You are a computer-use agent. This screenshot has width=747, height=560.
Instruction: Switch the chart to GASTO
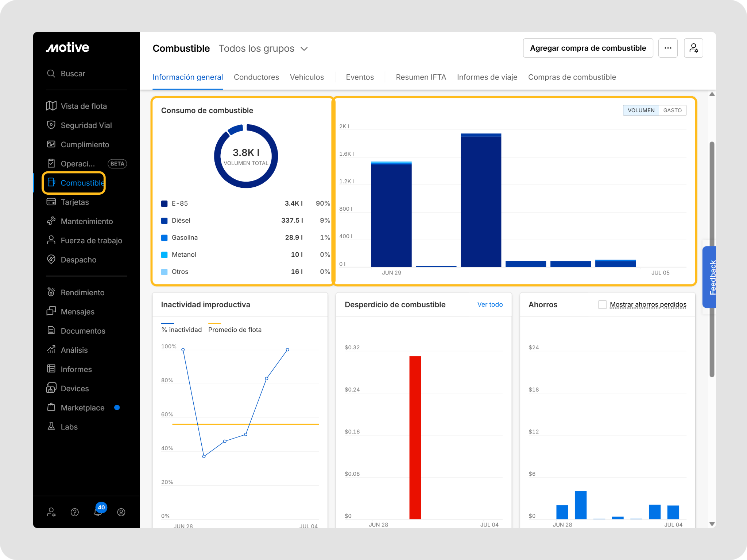point(672,110)
